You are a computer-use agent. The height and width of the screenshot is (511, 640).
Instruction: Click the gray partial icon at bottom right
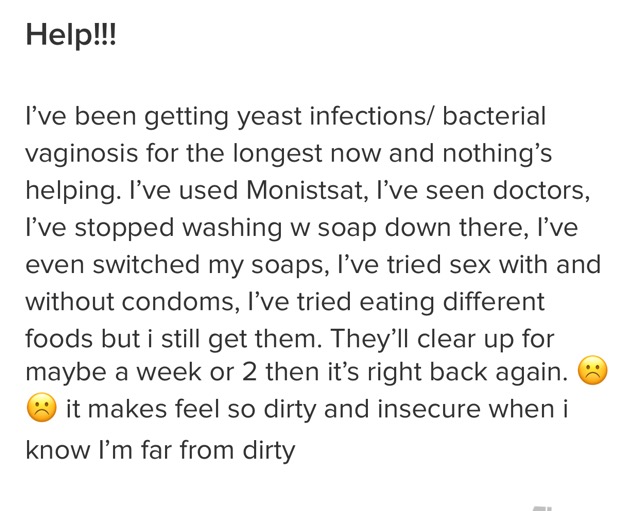(543, 509)
